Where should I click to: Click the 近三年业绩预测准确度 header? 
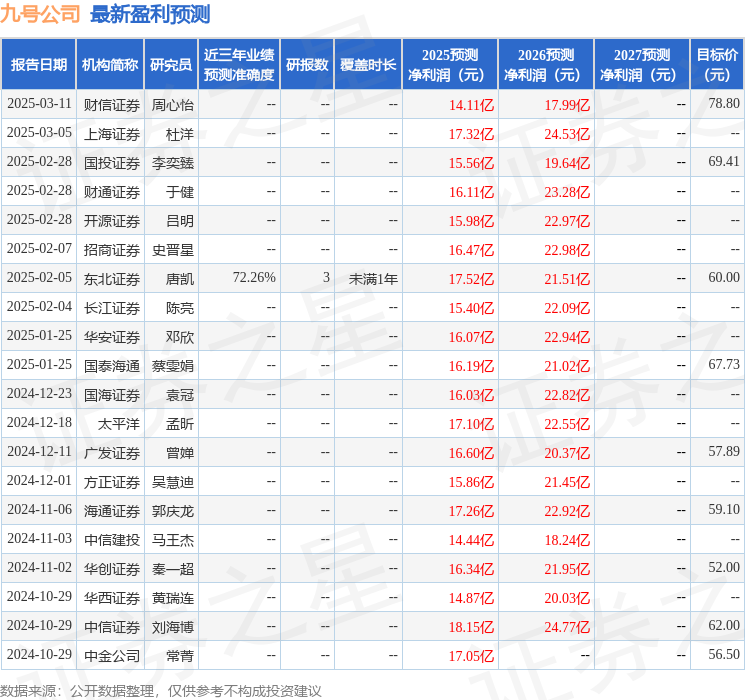[x=239, y=65]
